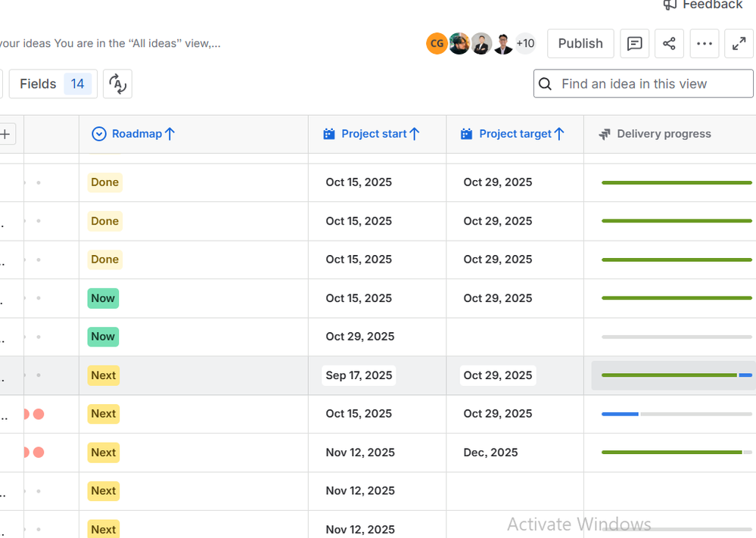Viewport: 756px width, 538px height.
Task: Click the A-Z sort icon next to Fields
Action: click(x=117, y=83)
